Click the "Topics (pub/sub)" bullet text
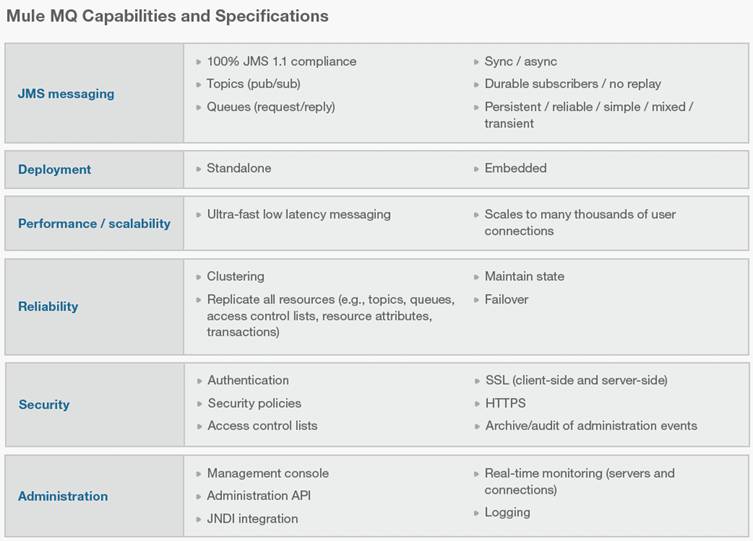The image size is (753, 541). click(x=253, y=83)
